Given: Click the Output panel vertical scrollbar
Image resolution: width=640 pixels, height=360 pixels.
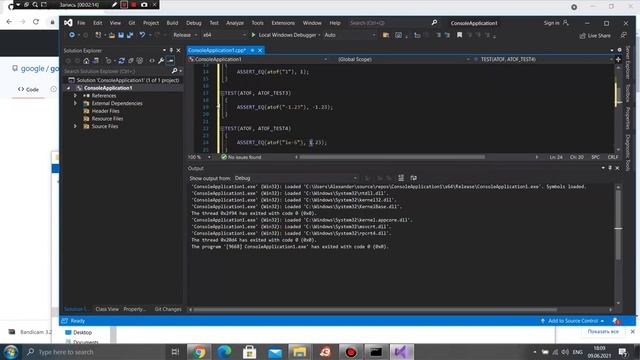Looking at the screenshot, I should pyautogui.click(x=618, y=224).
